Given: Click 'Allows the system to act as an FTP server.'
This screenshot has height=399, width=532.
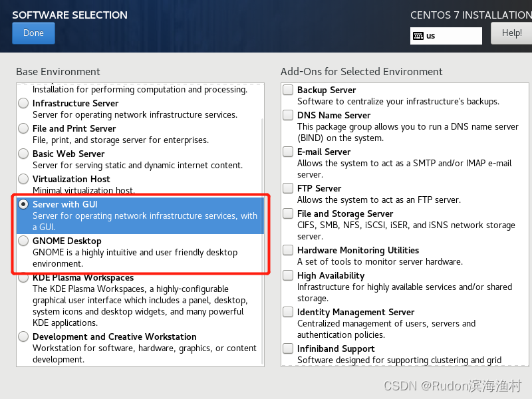Looking at the screenshot, I should 378,200.
